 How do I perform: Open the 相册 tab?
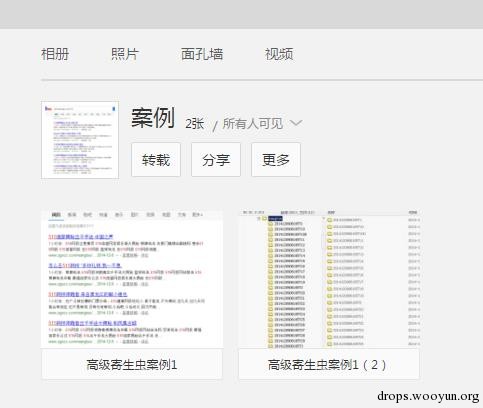tap(55, 54)
